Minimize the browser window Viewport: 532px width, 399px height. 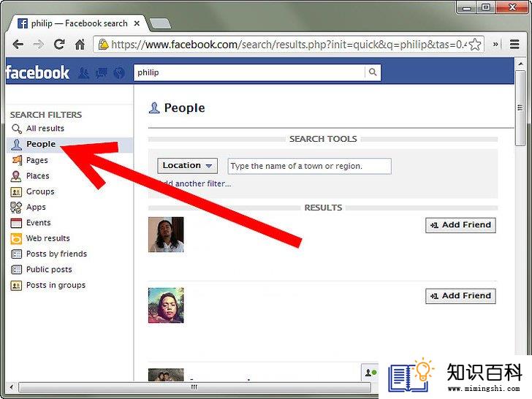click(x=467, y=7)
